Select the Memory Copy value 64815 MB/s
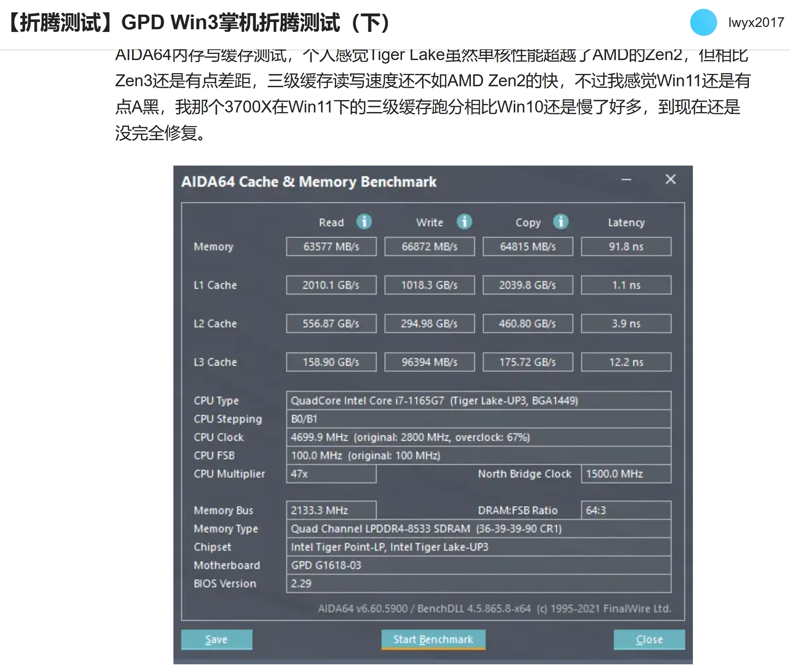The width and height of the screenshot is (790, 672). [528, 246]
